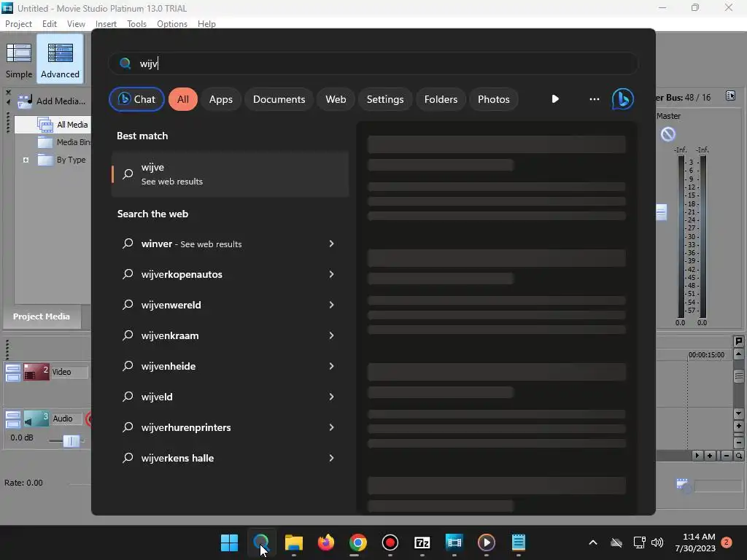Screen dimensions: 747x560
Task: Launch Firefox from the taskbar
Action: tap(326, 542)
